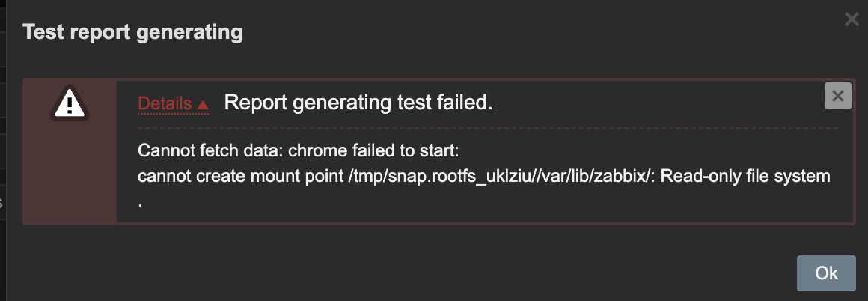Click the "Read-only file system" text

(x=747, y=177)
